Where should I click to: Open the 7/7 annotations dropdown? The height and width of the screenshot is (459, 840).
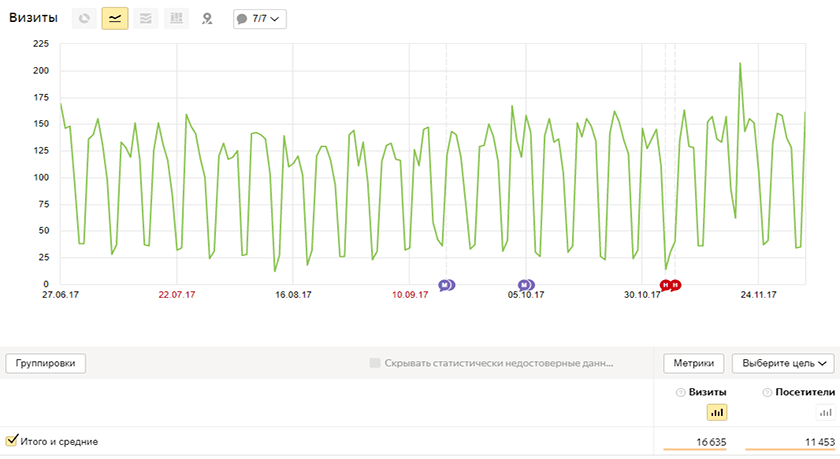tap(259, 19)
